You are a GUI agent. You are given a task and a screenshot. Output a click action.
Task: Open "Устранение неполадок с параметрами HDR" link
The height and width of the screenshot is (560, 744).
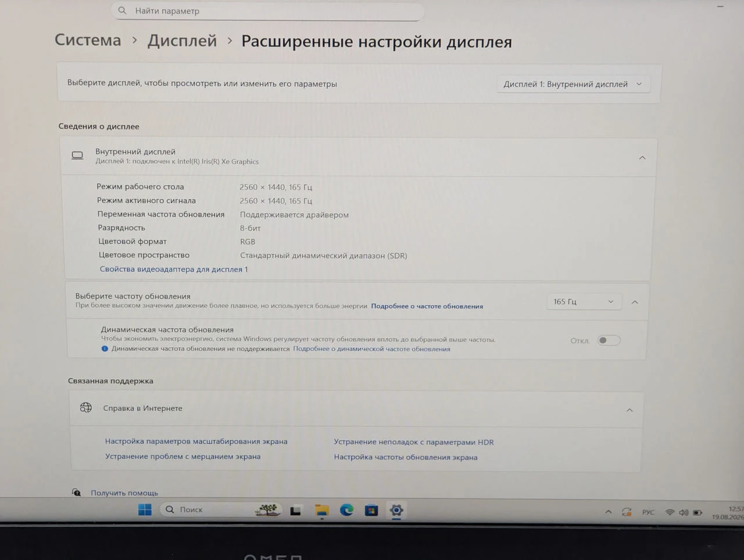pos(414,442)
